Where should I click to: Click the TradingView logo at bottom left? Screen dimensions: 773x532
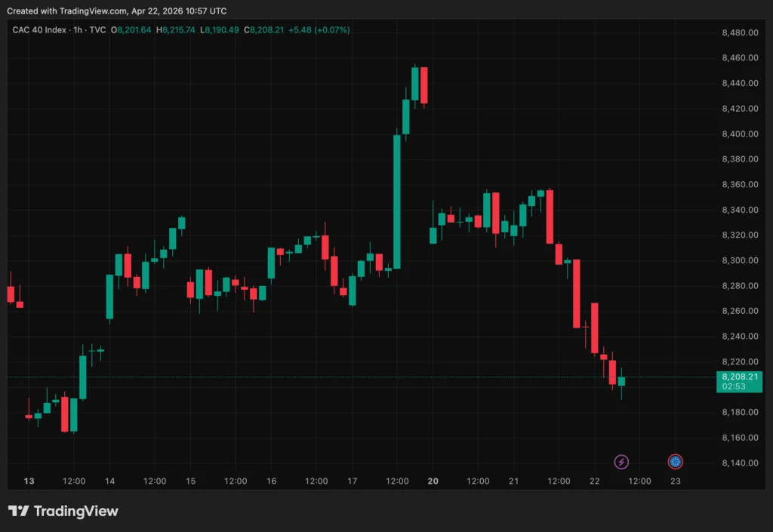(63, 511)
